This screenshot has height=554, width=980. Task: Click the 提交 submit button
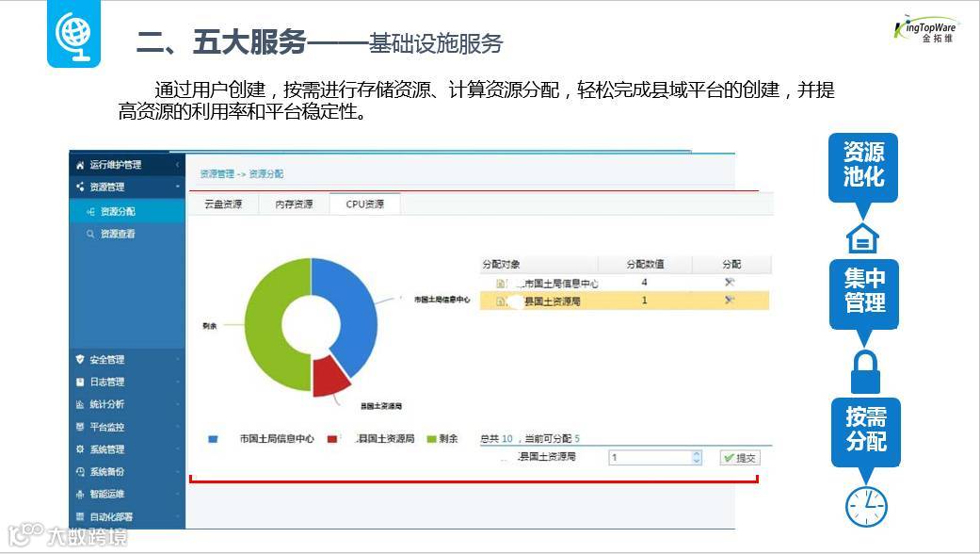click(740, 458)
